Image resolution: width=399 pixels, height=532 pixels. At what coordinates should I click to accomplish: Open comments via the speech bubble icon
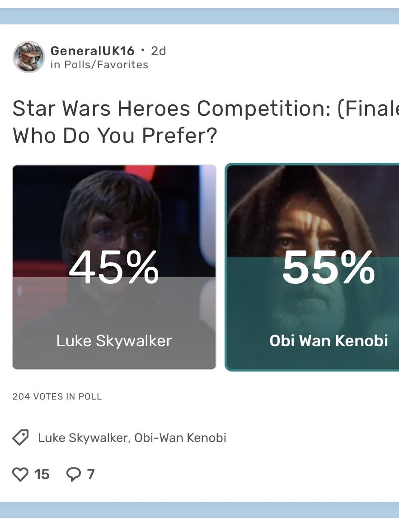[x=74, y=475]
